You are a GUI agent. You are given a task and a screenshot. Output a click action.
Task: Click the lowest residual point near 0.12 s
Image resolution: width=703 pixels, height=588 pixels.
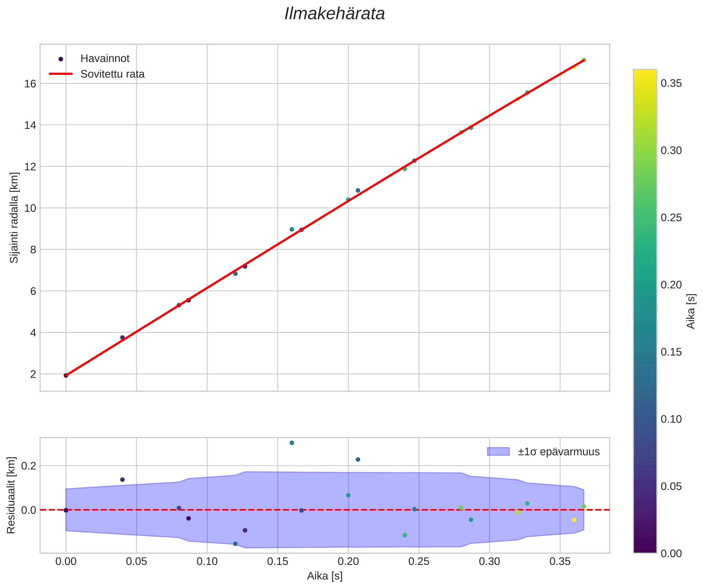coord(235,544)
